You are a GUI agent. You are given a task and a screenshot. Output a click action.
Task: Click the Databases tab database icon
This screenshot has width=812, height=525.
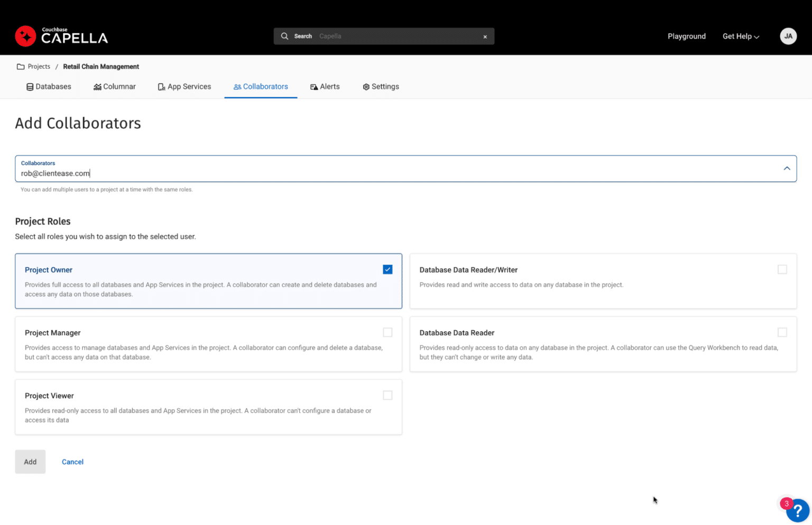click(x=30, y=86)
